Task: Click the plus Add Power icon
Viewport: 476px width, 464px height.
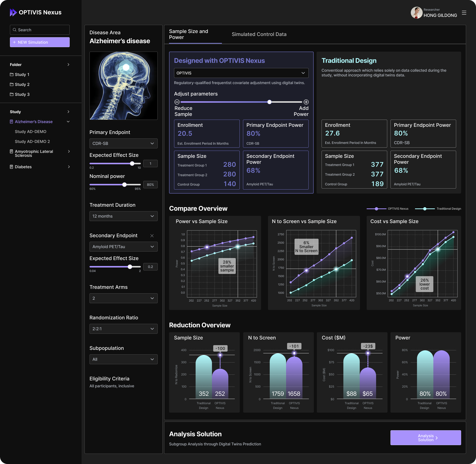Action: 306,102
